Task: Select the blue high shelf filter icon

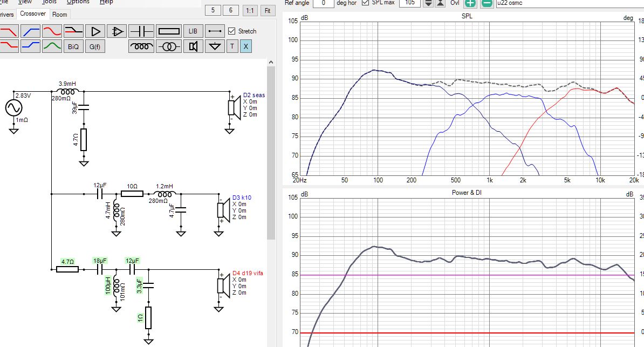Action: [30, 46]
